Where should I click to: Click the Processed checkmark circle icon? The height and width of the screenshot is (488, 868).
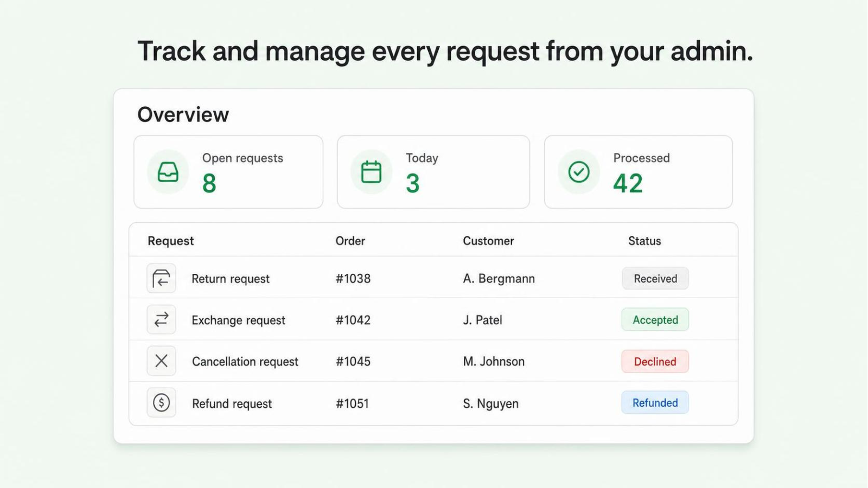579,172
